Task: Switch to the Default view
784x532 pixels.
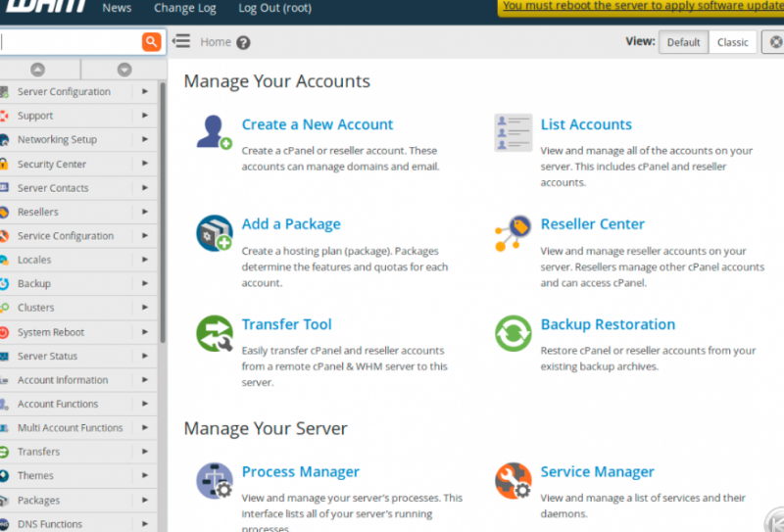Action: [683, 42]
